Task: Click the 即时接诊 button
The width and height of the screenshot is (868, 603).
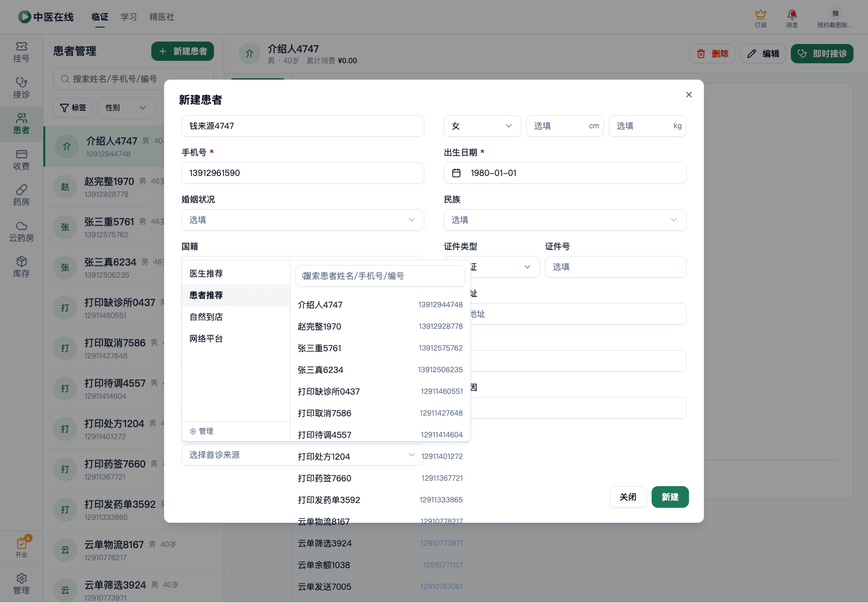Action: [822, 54]
